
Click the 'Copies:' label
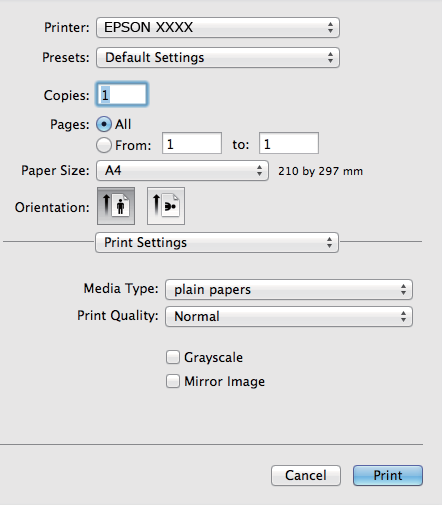(x=67, y=95)
